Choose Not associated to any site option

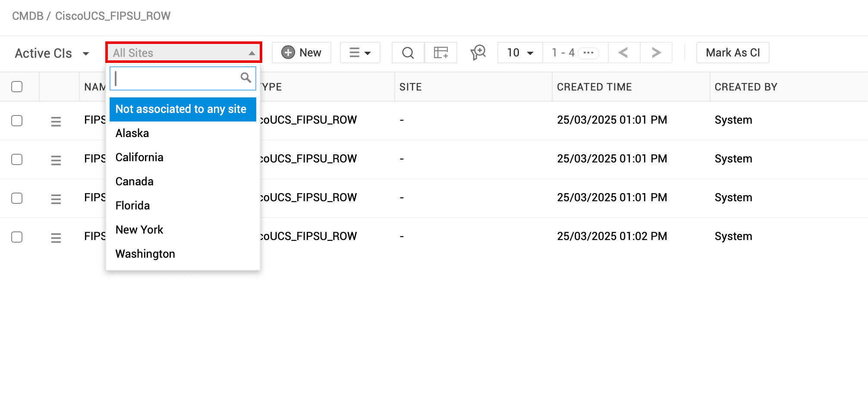point(181,109)
